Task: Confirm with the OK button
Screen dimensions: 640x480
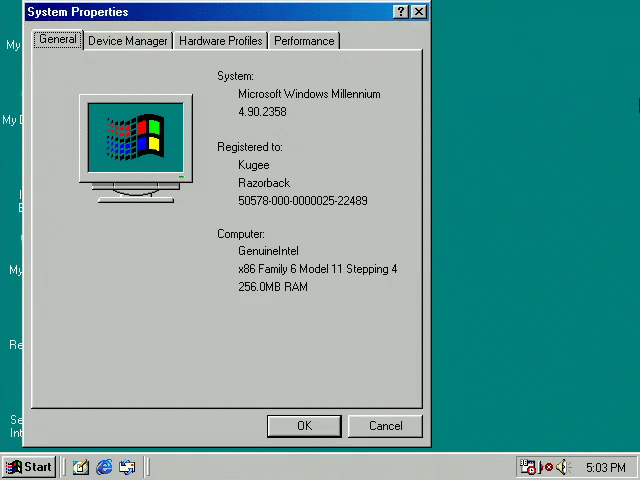Action: (x=304, y=426)
